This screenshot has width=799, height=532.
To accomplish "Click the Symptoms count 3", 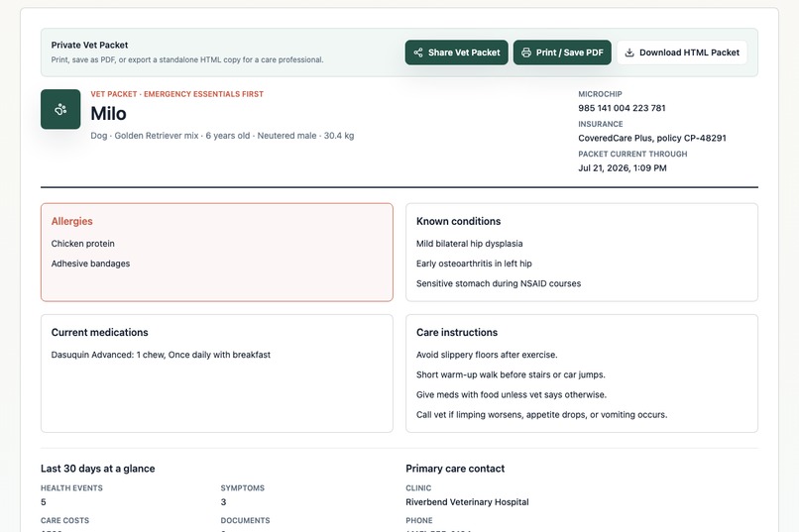I will point(223,502).
